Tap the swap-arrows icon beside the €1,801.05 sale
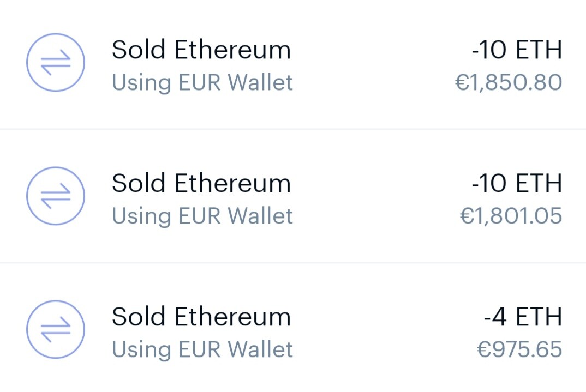Screen dimensions: 586x392 click(x=56, y=196)
